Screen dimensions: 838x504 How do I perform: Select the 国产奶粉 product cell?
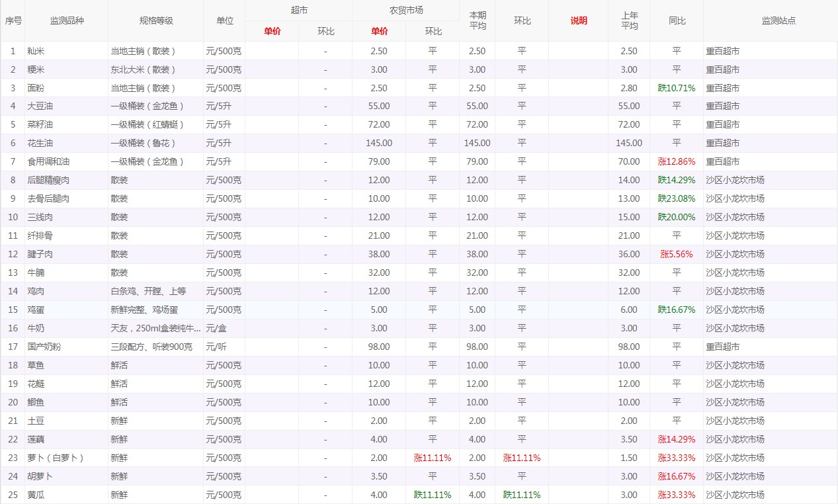click(44, 347)
